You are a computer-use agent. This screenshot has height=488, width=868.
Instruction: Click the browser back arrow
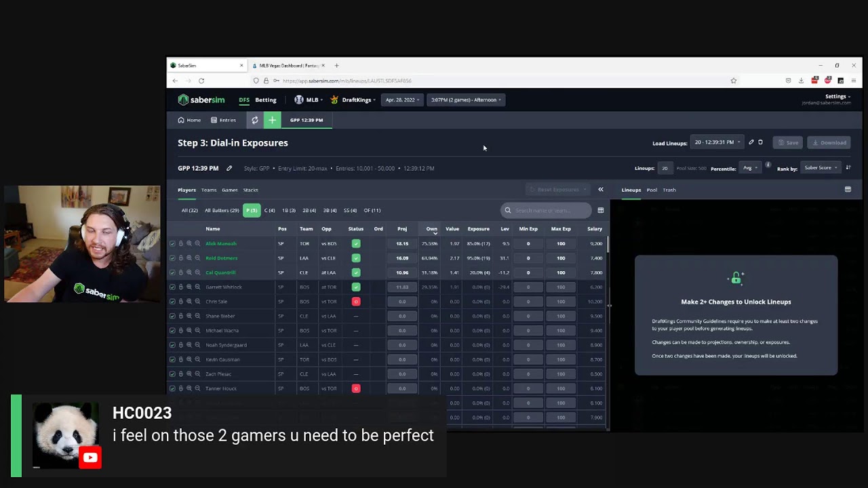click(175, 81)
